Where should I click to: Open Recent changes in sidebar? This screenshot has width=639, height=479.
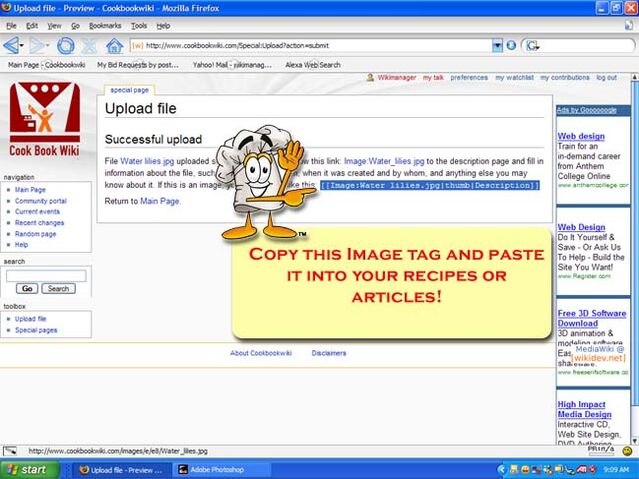click(x=40, y=223)
